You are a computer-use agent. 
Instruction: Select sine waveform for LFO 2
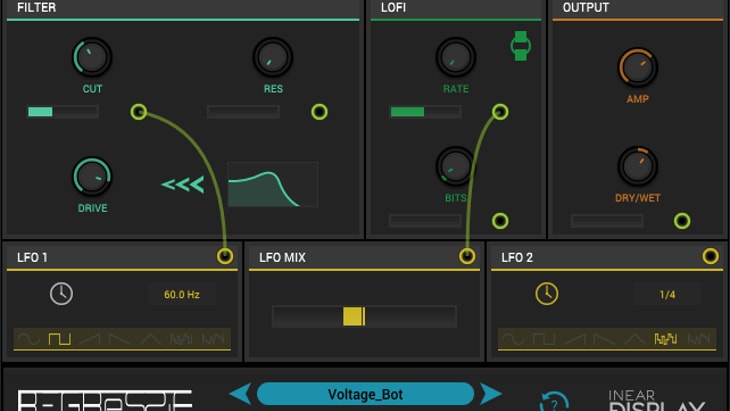click(x=513, y=339)
